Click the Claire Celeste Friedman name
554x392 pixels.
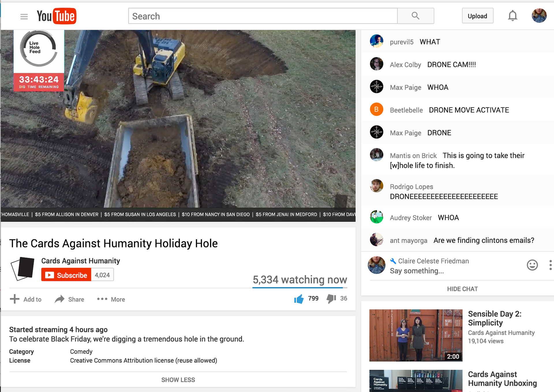tap(433, 261)
